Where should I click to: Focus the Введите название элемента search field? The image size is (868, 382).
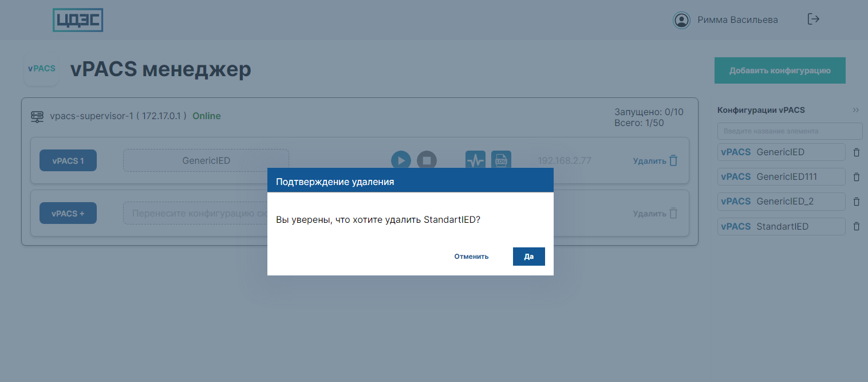point(790,131)
